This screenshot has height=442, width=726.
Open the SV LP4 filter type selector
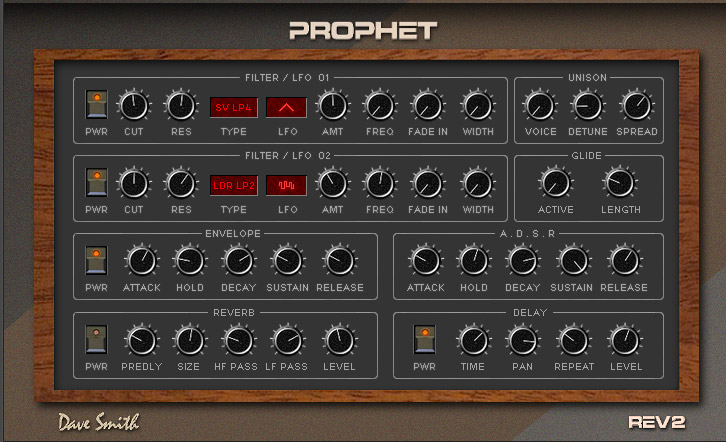click(234, 107)
